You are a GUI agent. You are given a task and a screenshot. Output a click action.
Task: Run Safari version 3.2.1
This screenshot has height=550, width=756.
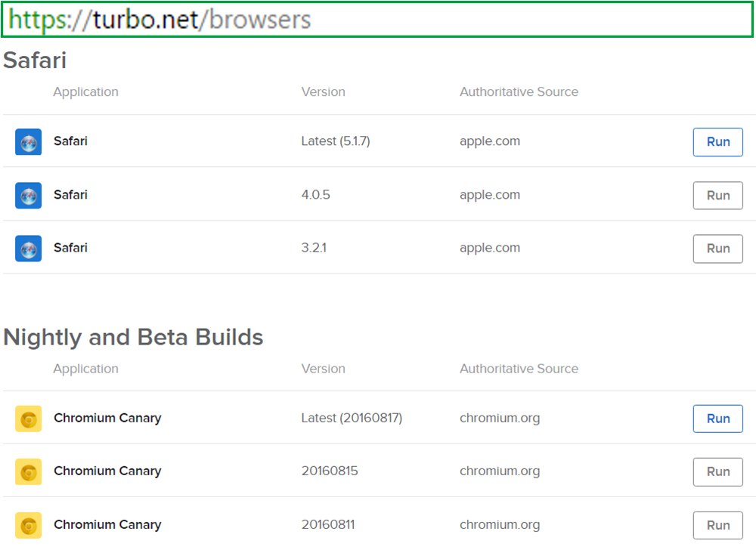(x=717, y=248)
